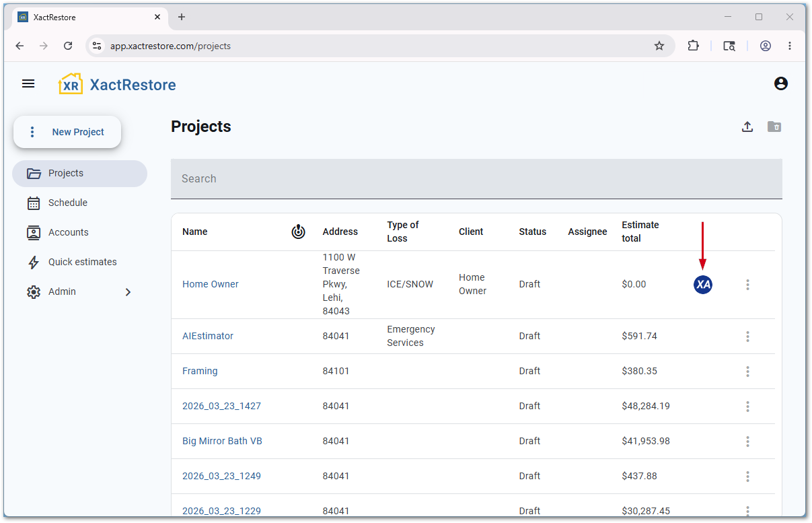Click Draft status in the AIEstimator row
The width and height of the screenshot is (812, 523).
tap(530, 336)
